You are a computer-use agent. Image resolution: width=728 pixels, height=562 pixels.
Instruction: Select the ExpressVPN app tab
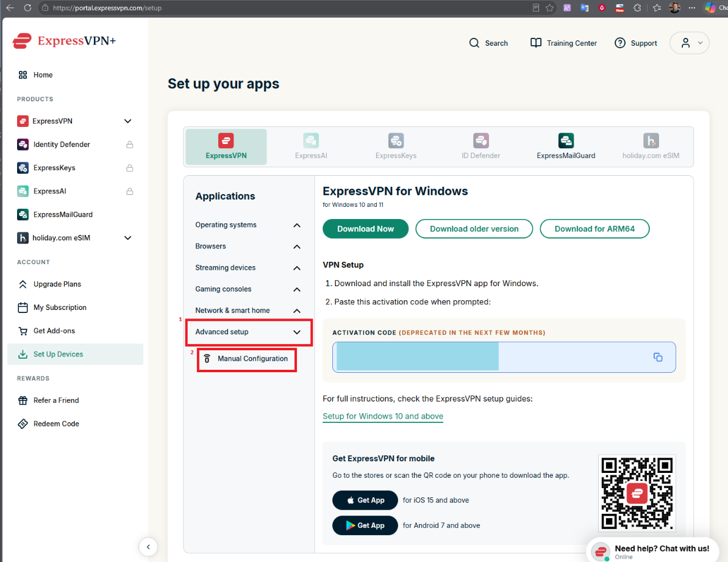pos(226,147)
